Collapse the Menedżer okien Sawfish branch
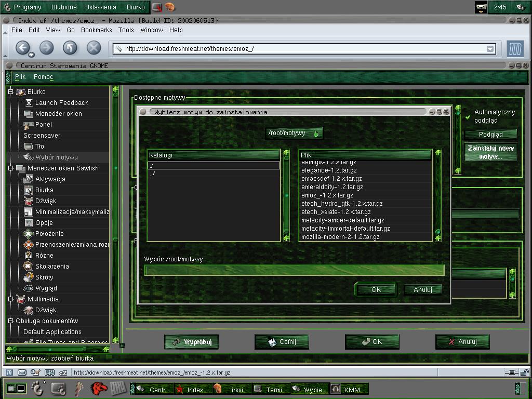Screen dimensions: 532x399 (x=10, y=168)
